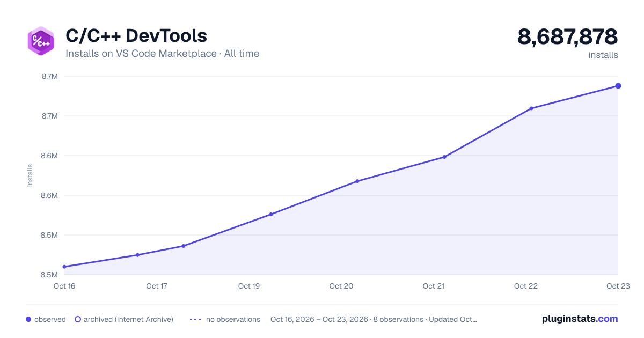Click the Oct 16 axis label
644x338 pixels.
coord(64,286)
